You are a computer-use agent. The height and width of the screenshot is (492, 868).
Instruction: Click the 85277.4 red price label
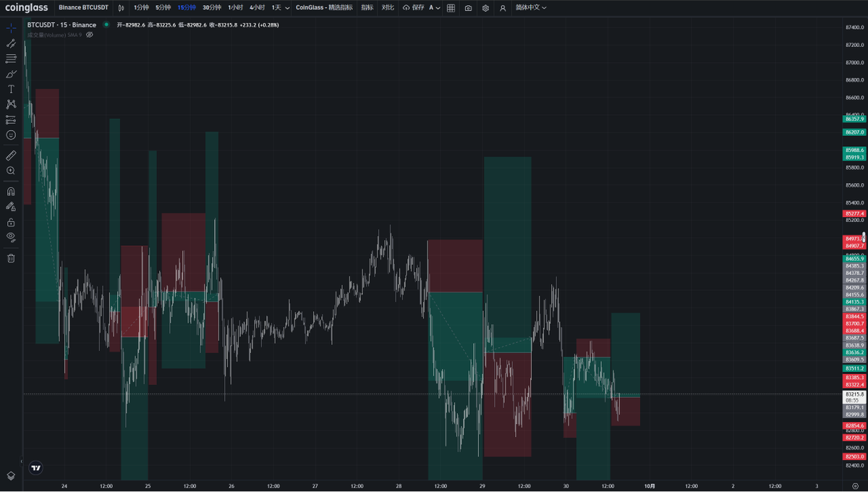(x=854, y=213)
